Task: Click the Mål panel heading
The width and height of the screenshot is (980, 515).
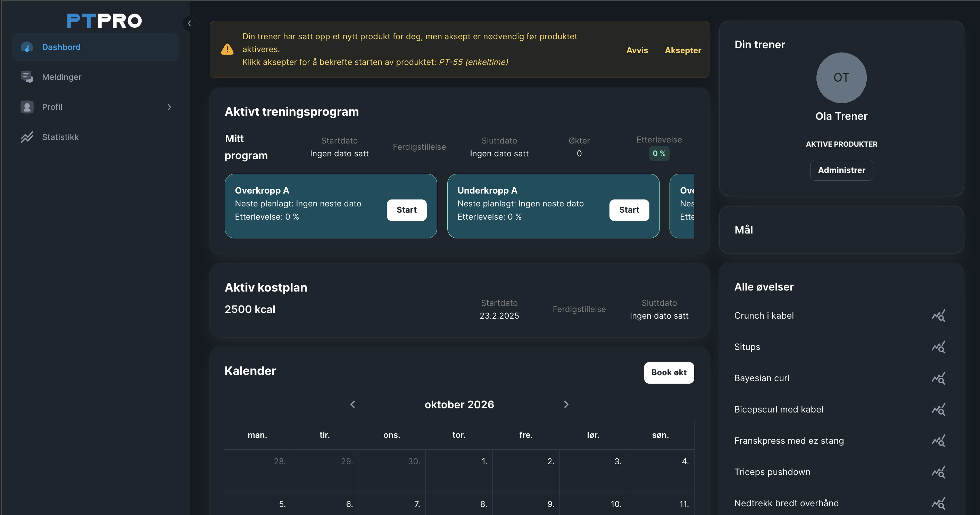Action: point(744,230)
